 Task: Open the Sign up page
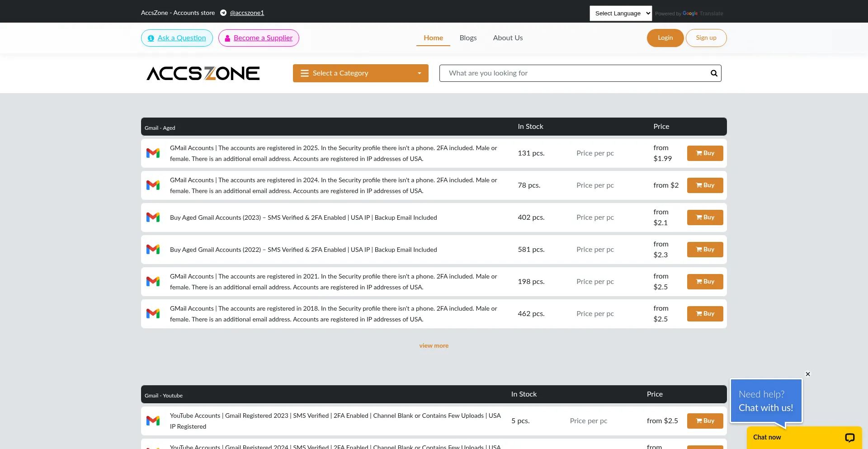(x=706, y=38)
